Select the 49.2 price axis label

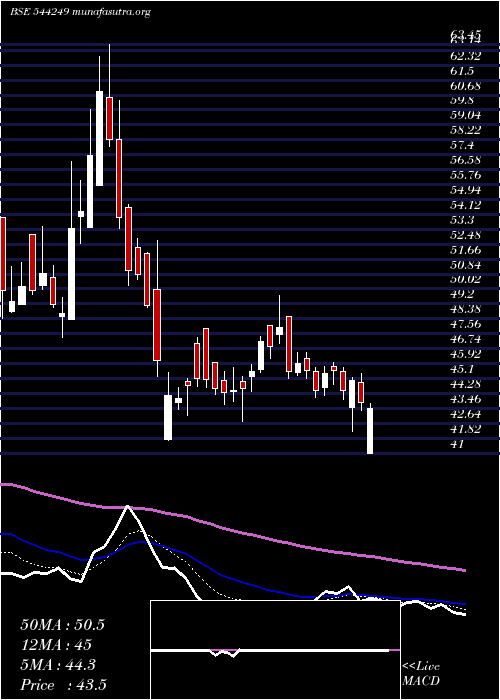pos(462,294)
